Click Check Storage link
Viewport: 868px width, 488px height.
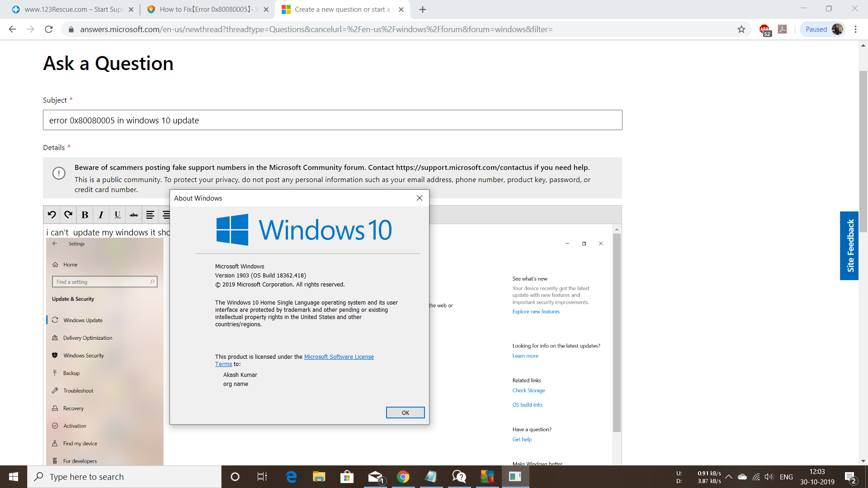(528, 390)
